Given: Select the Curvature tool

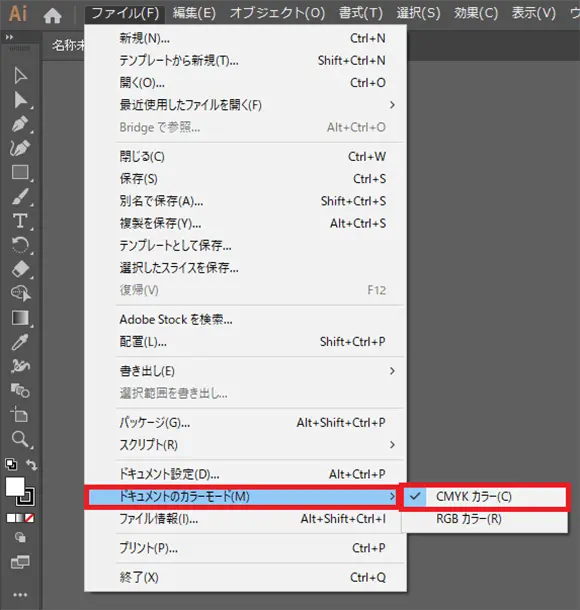Looking at the screenshot, I should click(x=20, y=148).
